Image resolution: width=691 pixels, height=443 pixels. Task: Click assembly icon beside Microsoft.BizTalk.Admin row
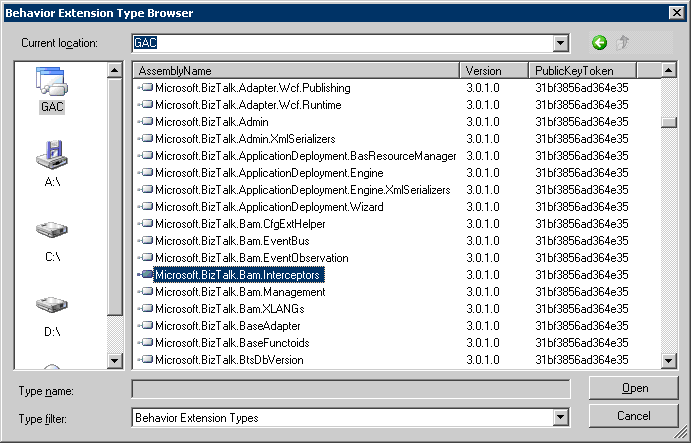(x=145, y=122)
